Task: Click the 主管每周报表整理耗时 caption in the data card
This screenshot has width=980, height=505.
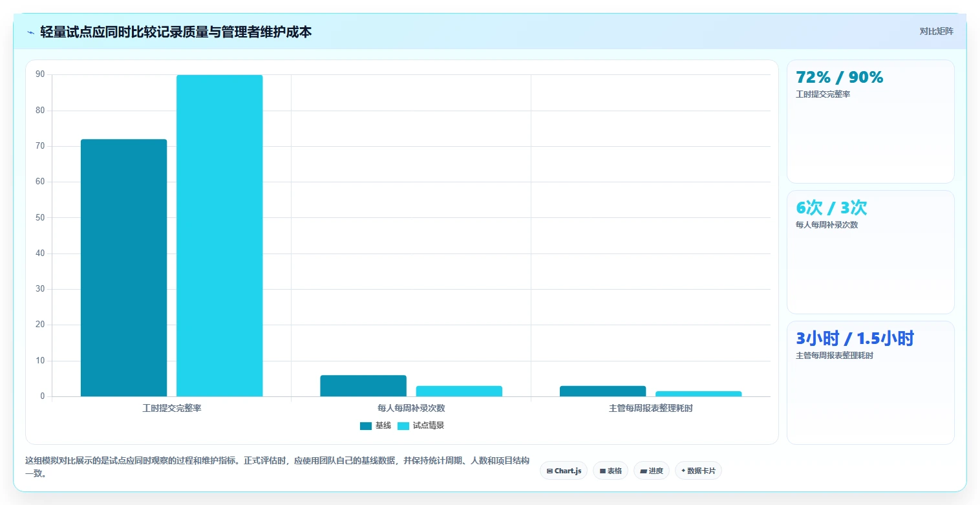Action: pos(835,356)
